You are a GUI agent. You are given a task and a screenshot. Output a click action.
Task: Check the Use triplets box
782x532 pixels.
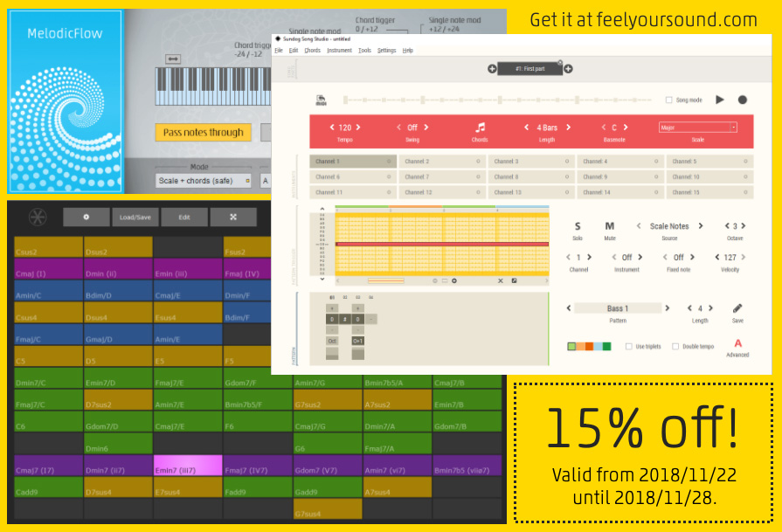628,346
